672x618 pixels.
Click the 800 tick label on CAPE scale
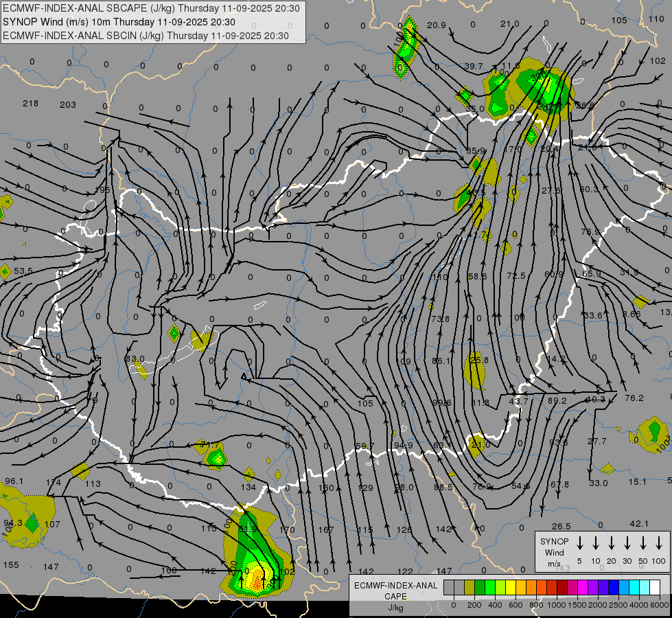pyautogui.click(x=536, y=605)
